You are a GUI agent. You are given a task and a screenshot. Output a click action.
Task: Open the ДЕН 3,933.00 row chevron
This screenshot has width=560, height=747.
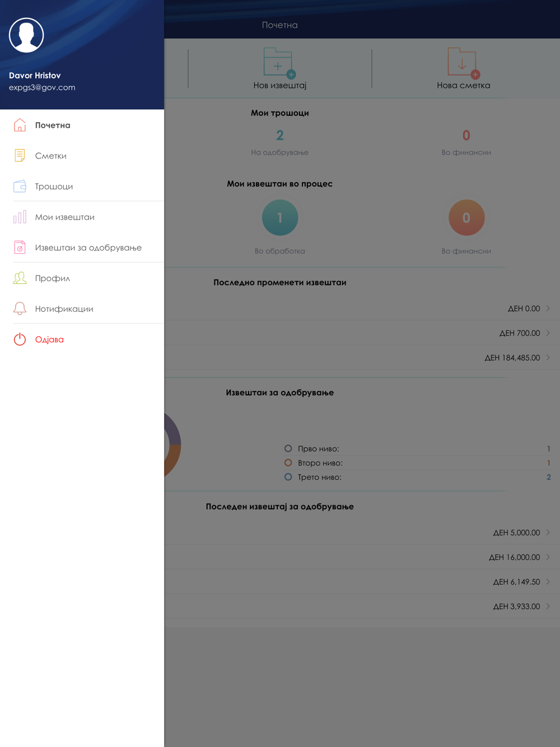click(548, 606)
